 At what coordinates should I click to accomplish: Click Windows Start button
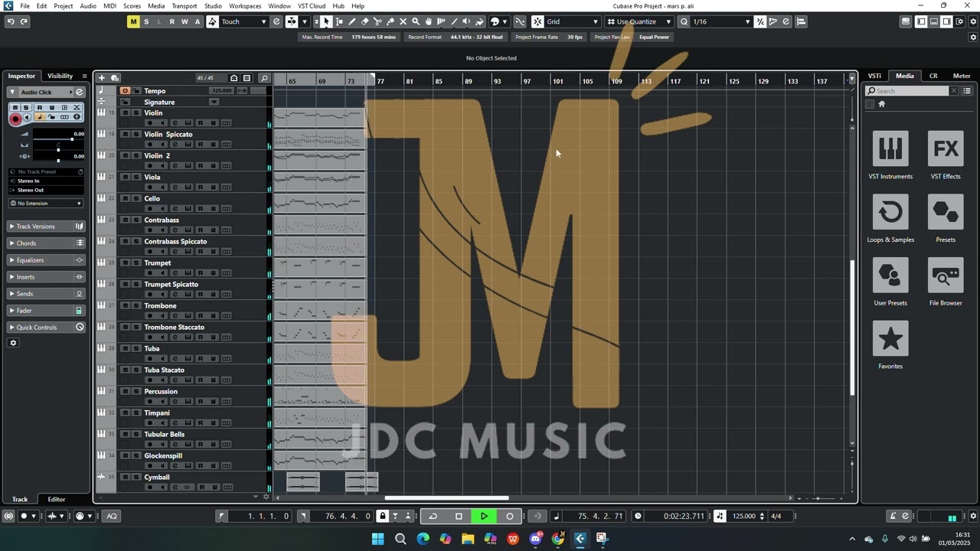point(377,539)
